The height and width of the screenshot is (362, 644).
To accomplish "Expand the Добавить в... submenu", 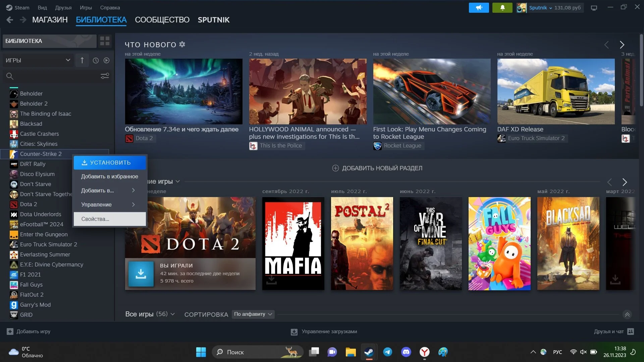I will click(110, 190).
